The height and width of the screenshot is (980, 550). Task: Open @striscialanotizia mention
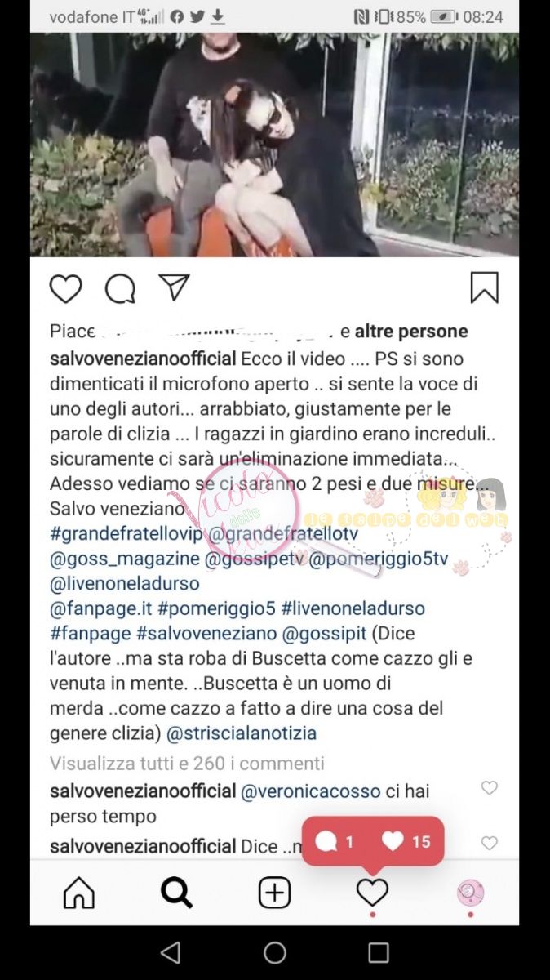coord(242,733)
